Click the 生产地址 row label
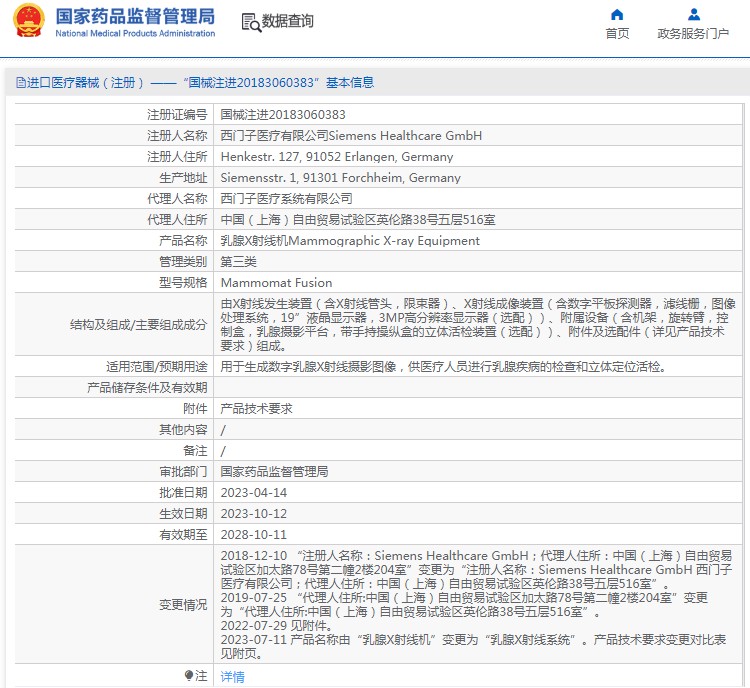Image resolution: width=750 pixels, height=688 pixels. click(x=183, y=178)
